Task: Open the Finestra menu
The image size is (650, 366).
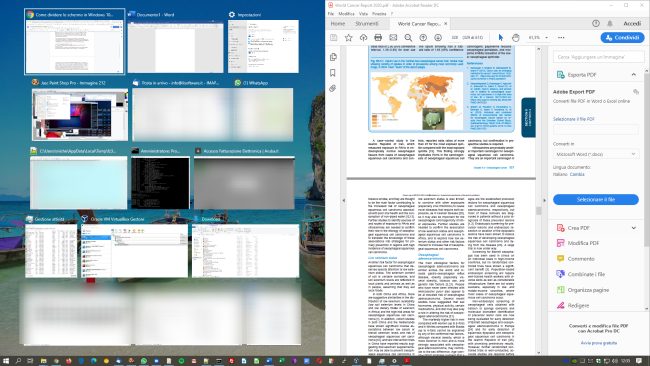Action: click(379, 14)
